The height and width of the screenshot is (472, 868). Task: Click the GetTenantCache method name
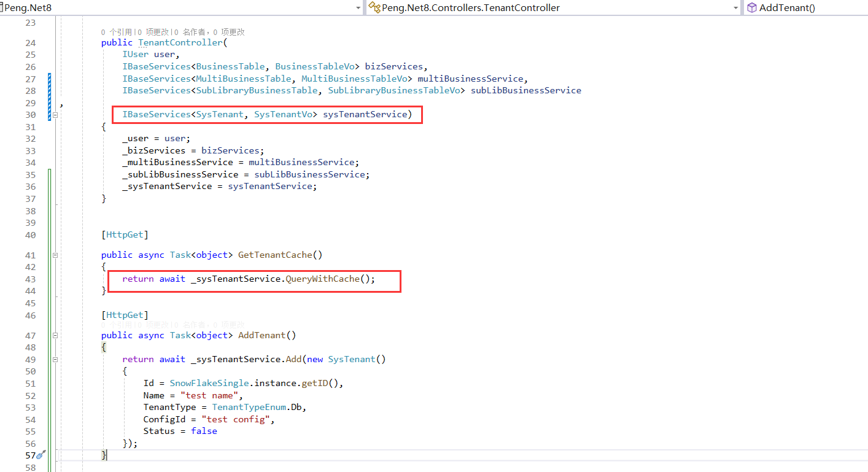(275, 255)
